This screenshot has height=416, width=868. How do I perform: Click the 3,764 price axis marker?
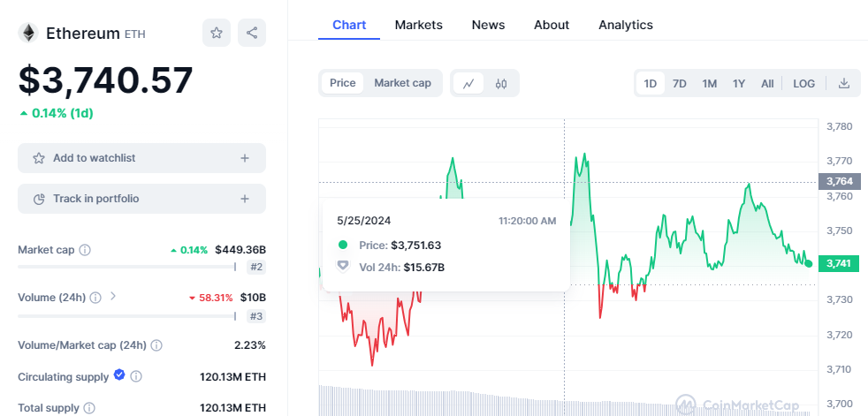839,181
